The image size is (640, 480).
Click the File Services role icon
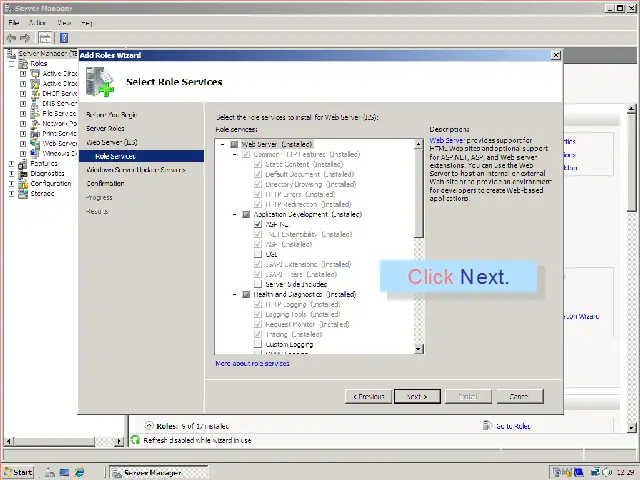[36, 113]
